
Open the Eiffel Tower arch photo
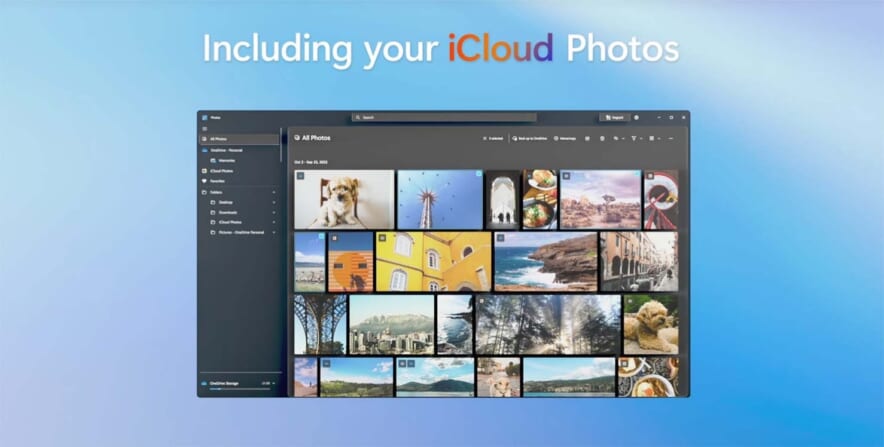pos(320,325)
